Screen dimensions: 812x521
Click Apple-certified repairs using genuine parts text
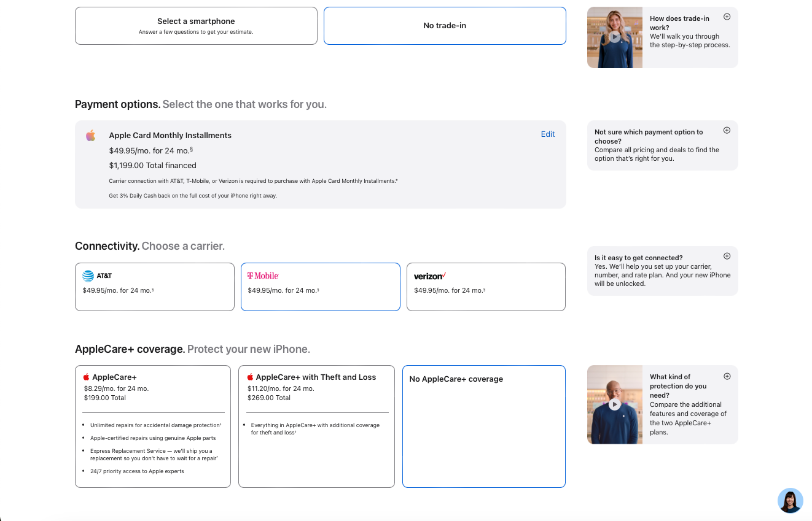[x=153, y=438]
